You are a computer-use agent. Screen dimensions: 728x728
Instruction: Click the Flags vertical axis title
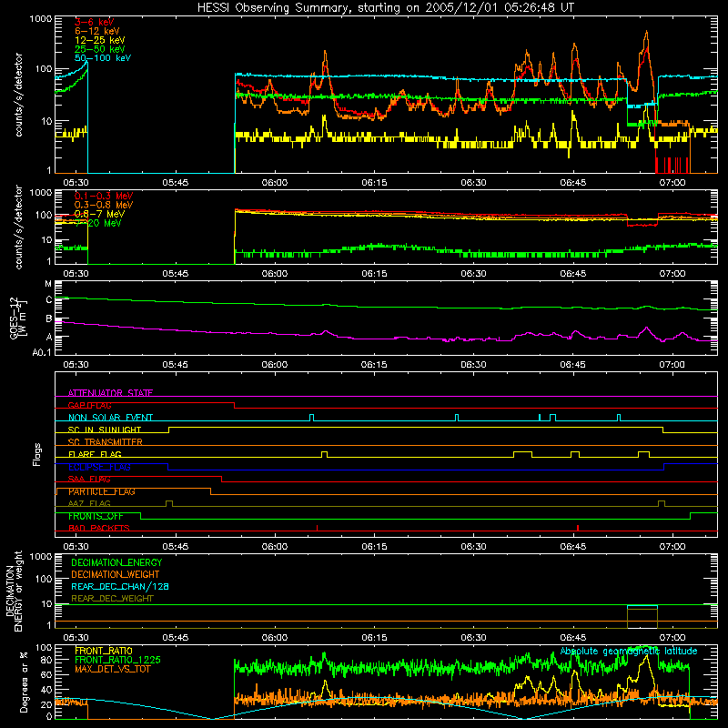(37, 454)
